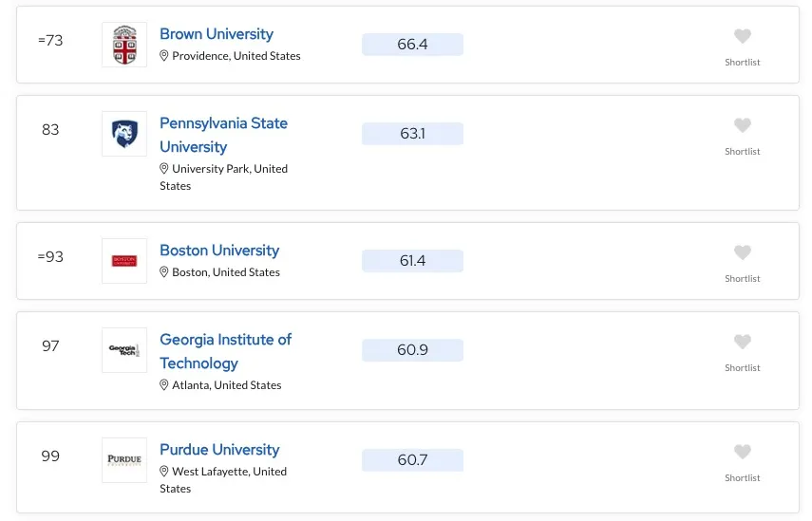Screen dimensions: 812x521
Task: Go to the Boston University profile
Action: click(x=219, y=251)
